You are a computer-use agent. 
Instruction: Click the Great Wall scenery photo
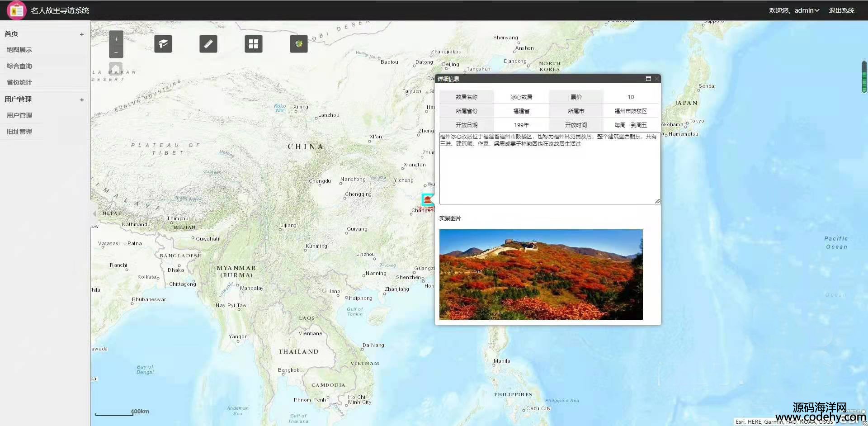(x=541, y=275)
